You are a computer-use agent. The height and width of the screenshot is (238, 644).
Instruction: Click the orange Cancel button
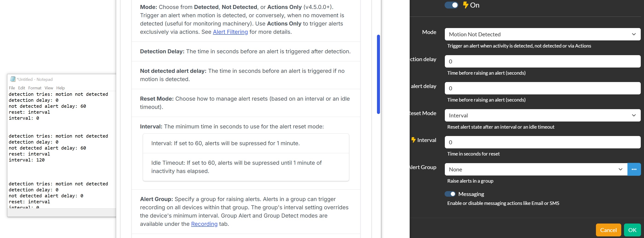[x=608, y=230]
